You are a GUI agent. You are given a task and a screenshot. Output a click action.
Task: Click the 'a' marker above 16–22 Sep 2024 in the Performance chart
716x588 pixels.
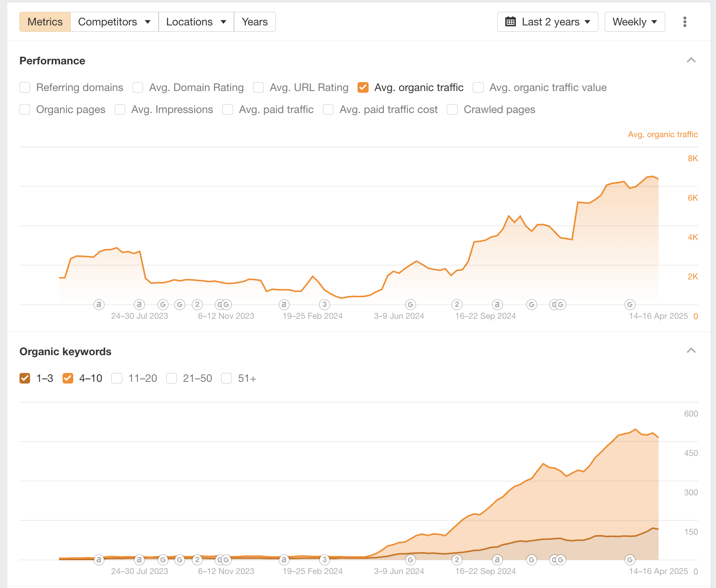coord(497,304)
